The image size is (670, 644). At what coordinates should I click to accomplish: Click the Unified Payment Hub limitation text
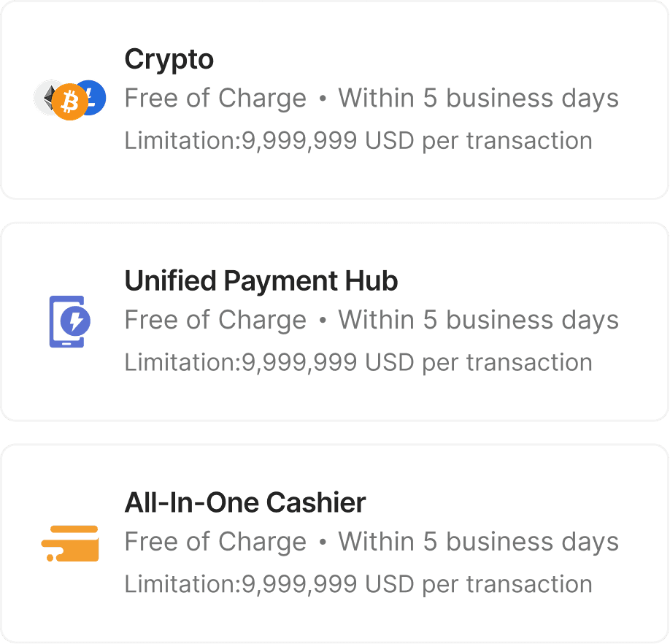click(358, 362)
